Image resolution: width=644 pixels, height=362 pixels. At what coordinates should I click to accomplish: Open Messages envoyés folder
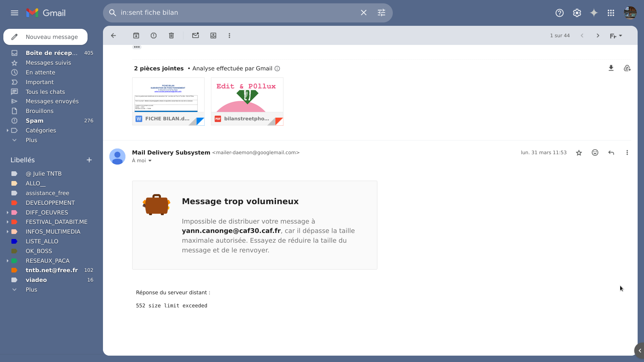[52, 101]
